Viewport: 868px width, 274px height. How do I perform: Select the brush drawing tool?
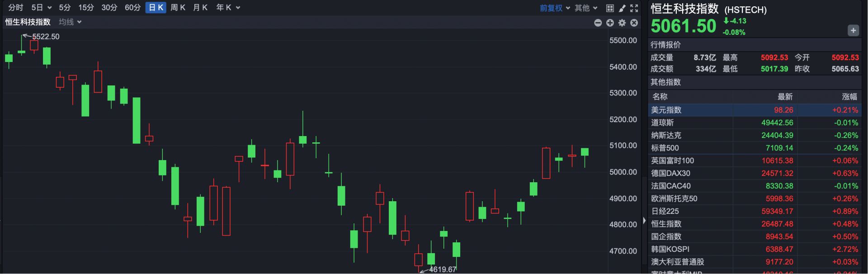pyautogui.click(x=622, y=8)
